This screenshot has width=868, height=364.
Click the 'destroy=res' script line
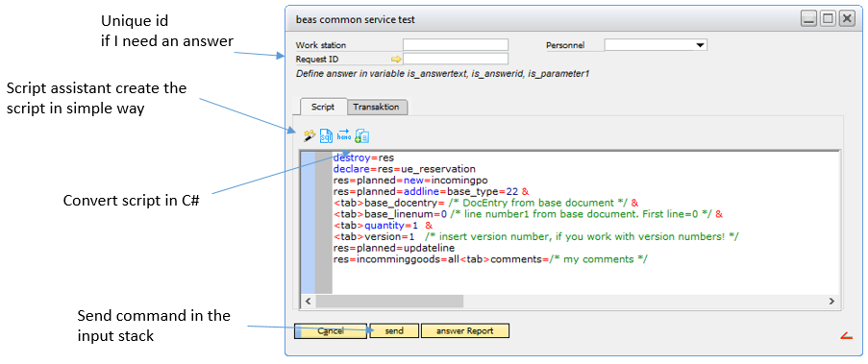point(363,158)
